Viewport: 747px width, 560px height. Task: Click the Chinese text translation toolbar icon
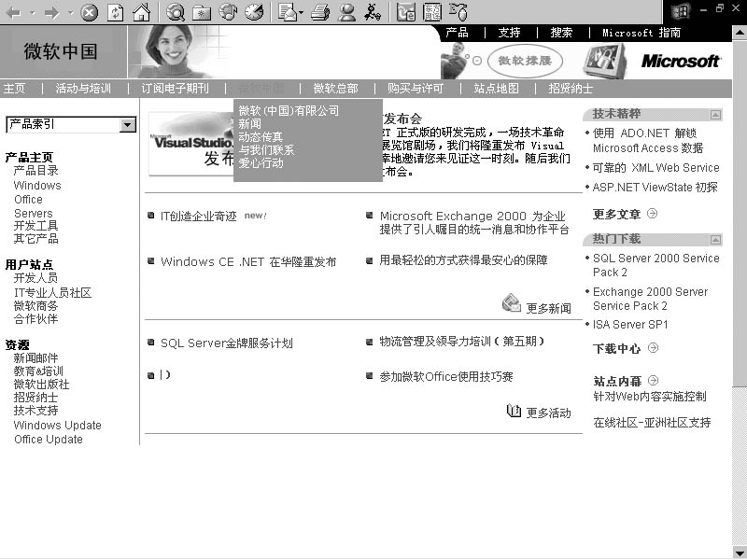(x=432, y=12)
